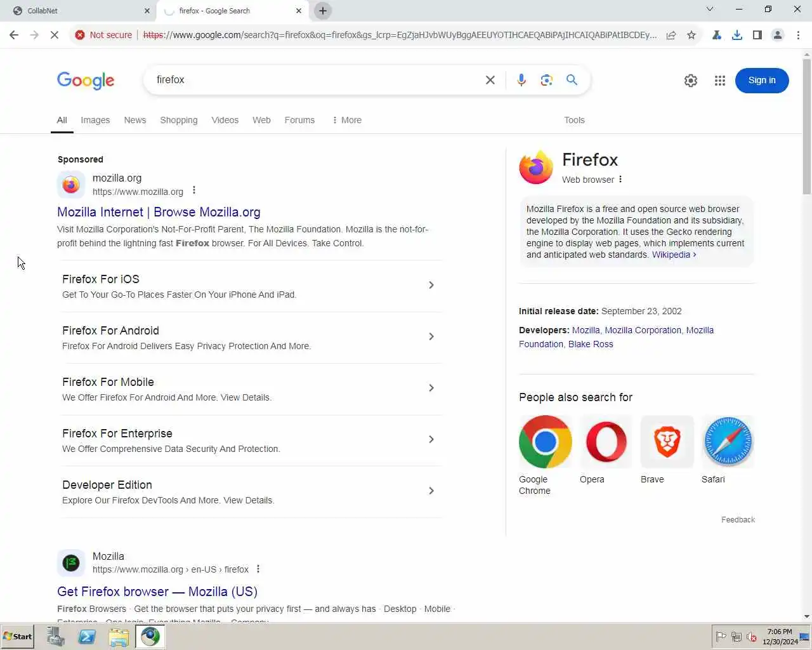
Task: Click the browser address bar URL
Action: coord(400,35)
